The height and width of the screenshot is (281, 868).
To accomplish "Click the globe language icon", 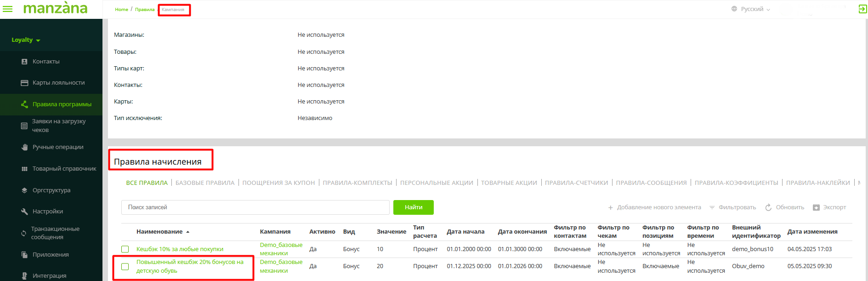I will pos(734,9).
